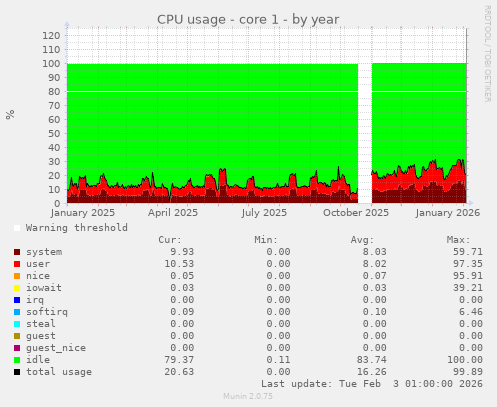Click the dark blue irq legend swatch

[17, 300]
